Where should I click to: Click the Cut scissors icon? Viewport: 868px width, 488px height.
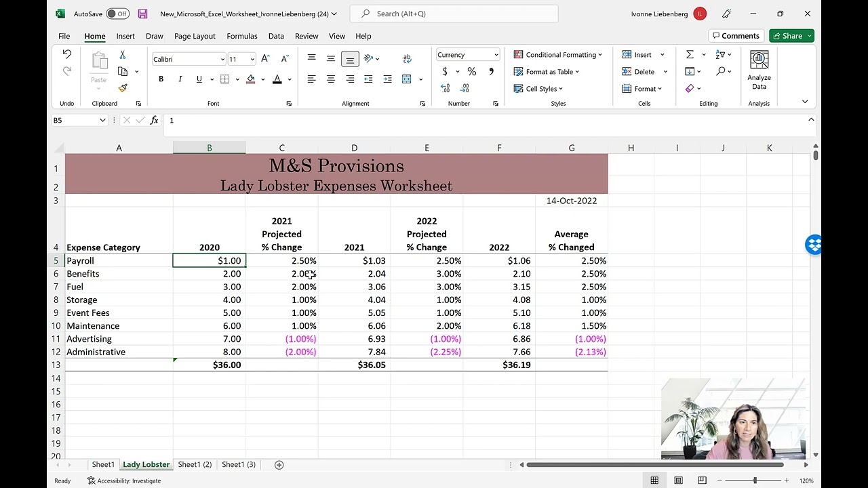(x=123, y=54)
